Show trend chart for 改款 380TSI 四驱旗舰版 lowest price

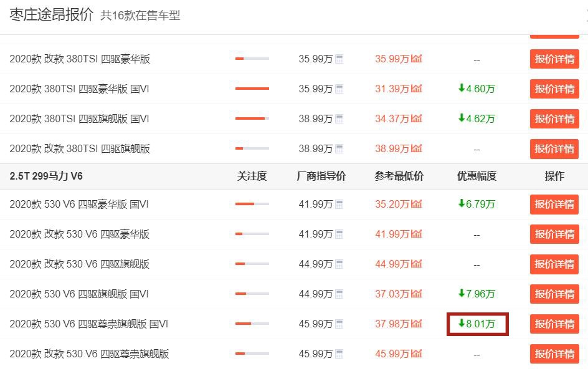pyautogui.click(x=416, y=148)
